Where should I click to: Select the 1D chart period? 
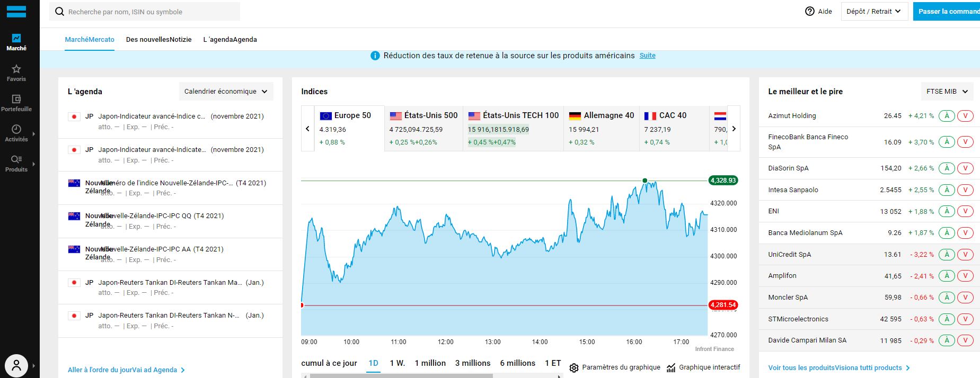(x=373, y=363)
